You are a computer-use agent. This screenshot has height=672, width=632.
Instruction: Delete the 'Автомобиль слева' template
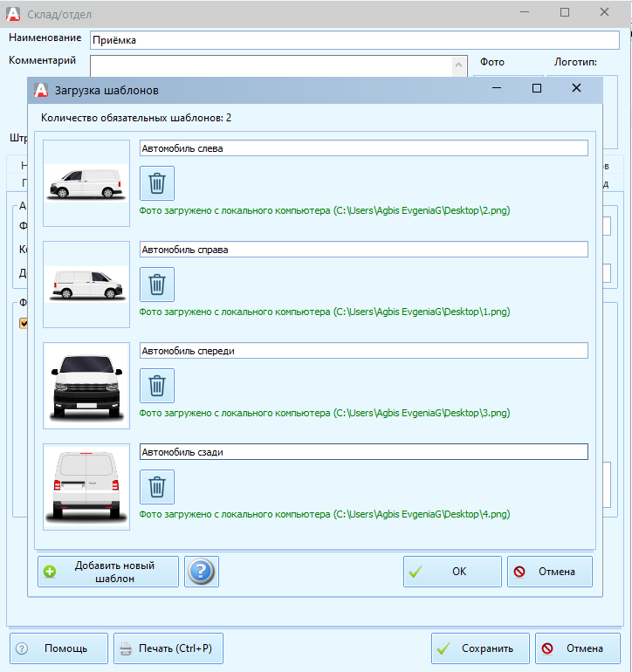coord(157,183)
